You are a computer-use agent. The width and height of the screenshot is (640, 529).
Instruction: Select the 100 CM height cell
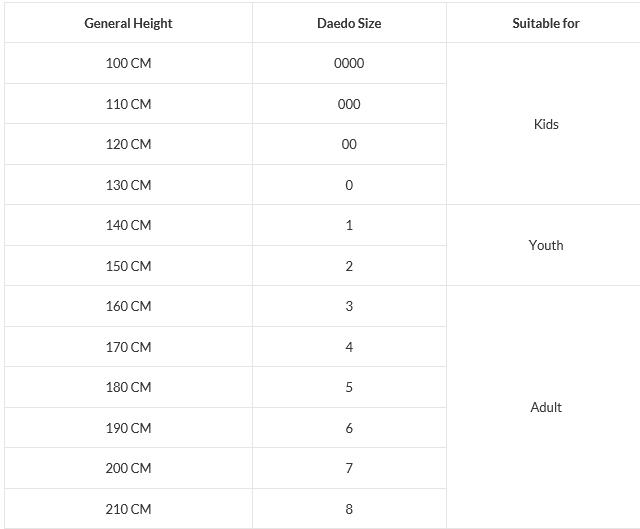coord(129,63)
